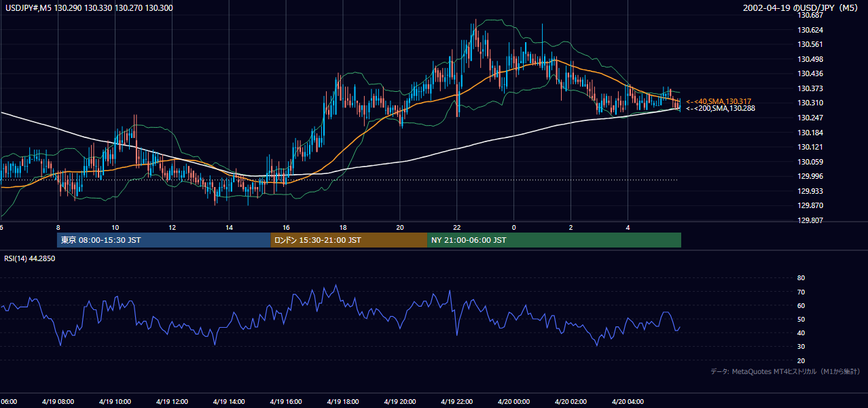The width and height of the screenshot is (868, 408).
Task: Select the chart title 2002-04-19 のUSD/JPY (M5)
Action: point(801,8)
